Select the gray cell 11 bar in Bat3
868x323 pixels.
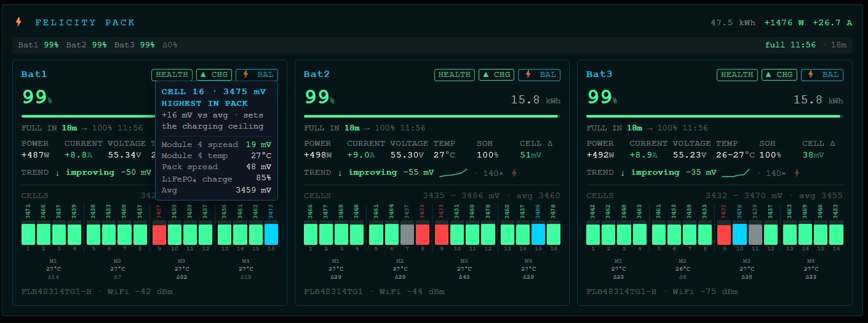tap(755, 234)
